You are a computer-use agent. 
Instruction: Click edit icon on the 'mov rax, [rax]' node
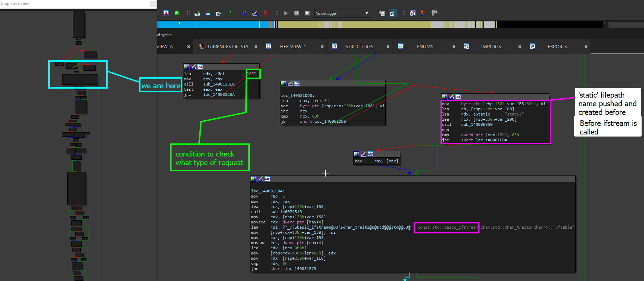click(x=364, y=154)
